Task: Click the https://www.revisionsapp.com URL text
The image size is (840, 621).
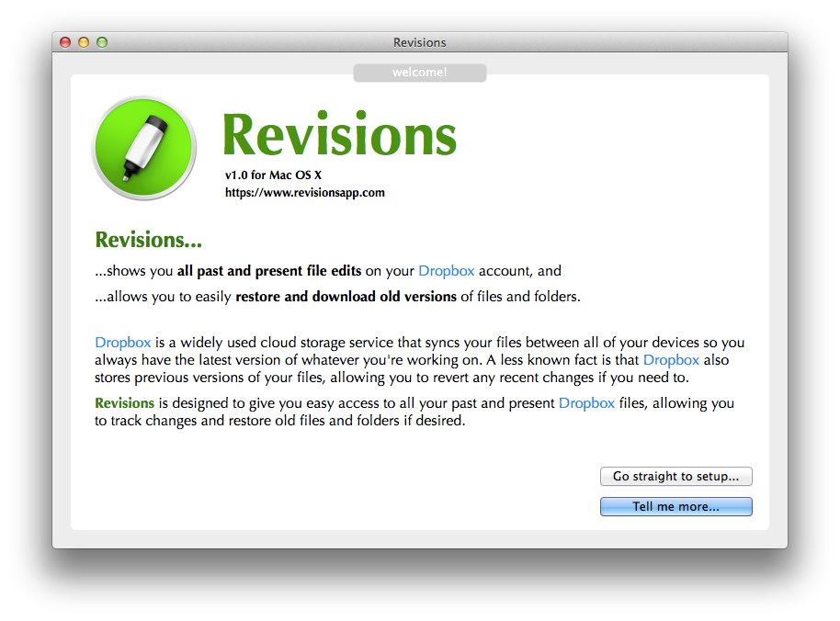Action: click(305, 193)
